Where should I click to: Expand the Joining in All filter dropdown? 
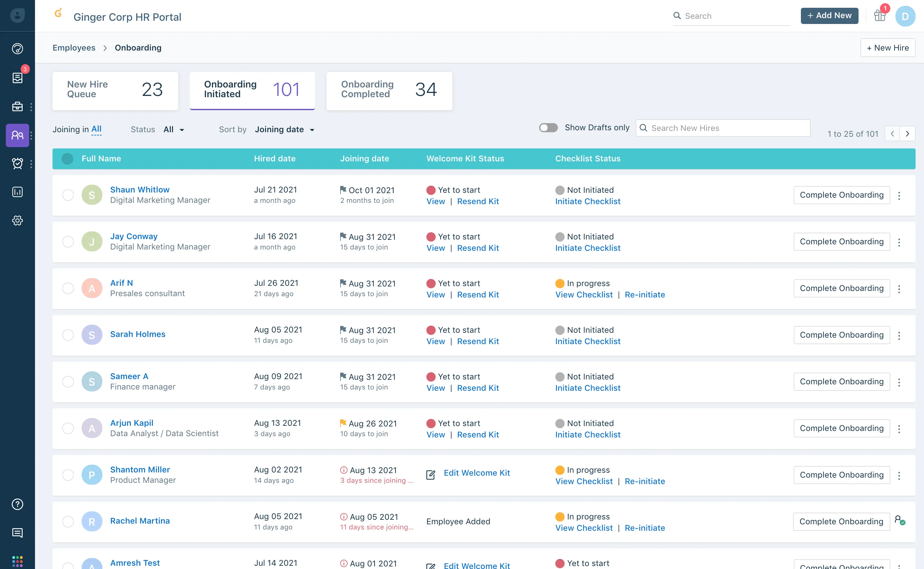click(96, 129)
